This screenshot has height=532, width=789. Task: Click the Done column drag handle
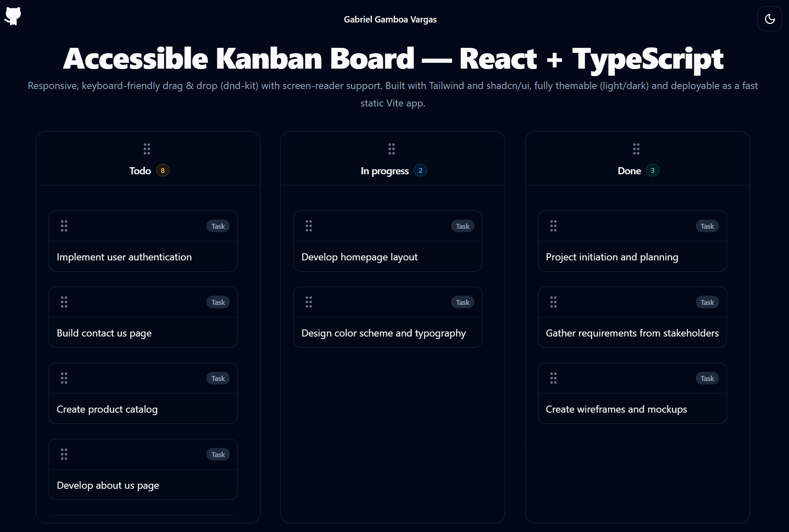click(636, 149)
